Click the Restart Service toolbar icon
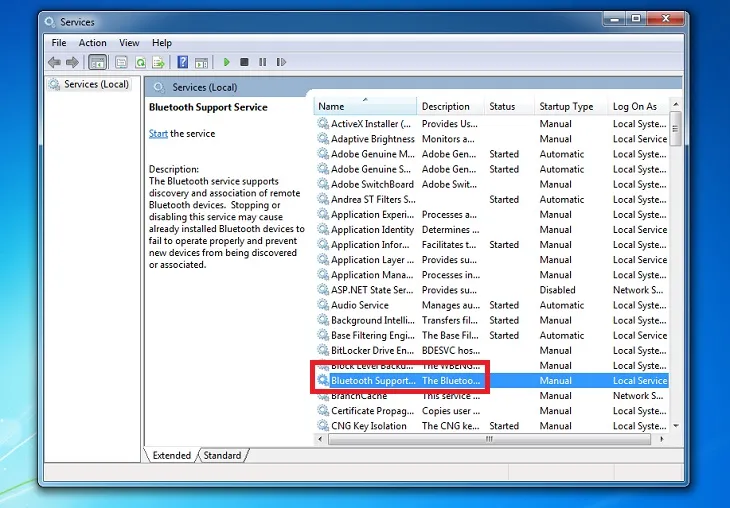Viewport: 730px width, 508px height. pos(281,62)
